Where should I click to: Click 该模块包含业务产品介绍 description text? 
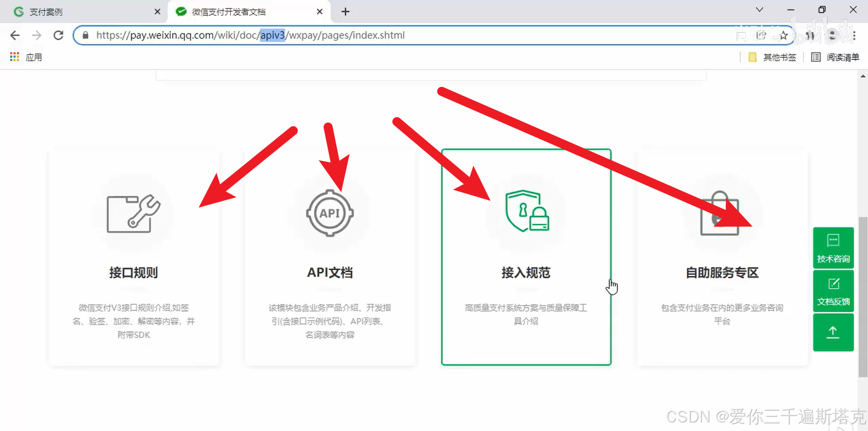click(x=330, y=321)
